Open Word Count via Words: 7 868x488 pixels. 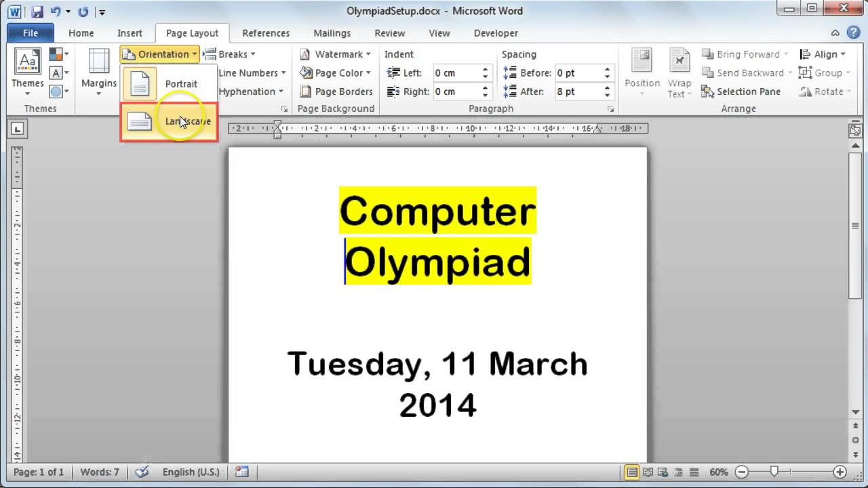[x=100, y=472]
